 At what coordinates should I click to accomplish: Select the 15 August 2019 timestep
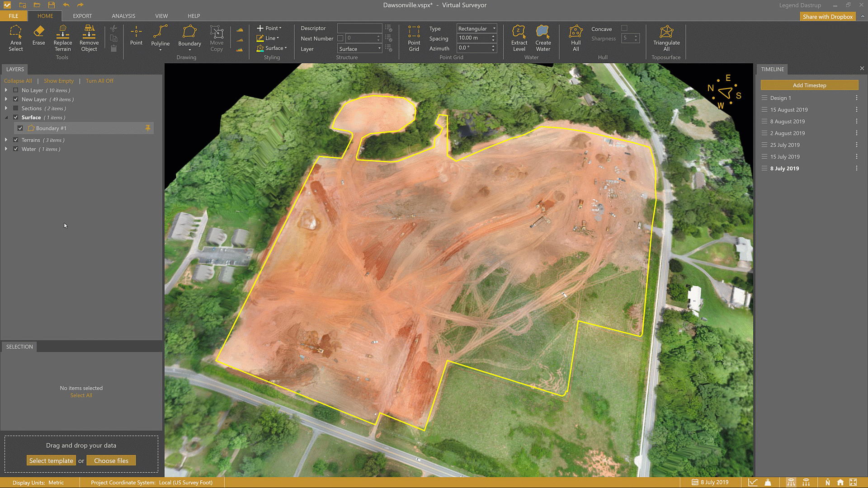tap(788, 110)
